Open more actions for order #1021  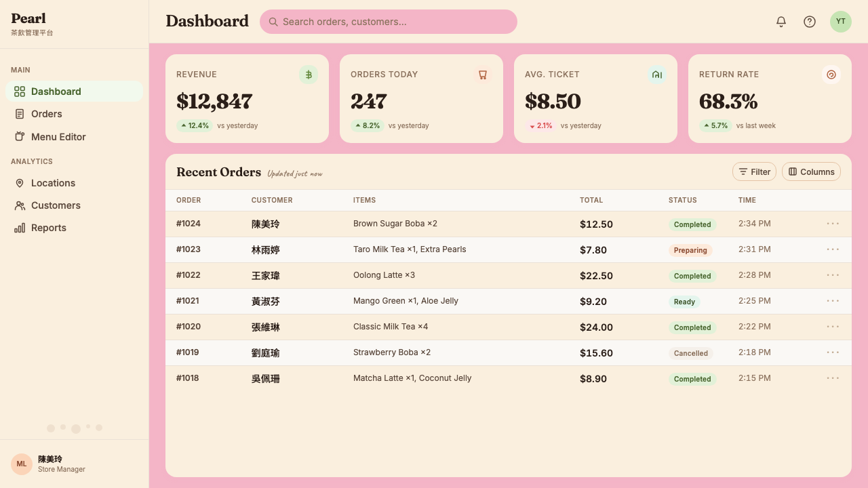833,301
